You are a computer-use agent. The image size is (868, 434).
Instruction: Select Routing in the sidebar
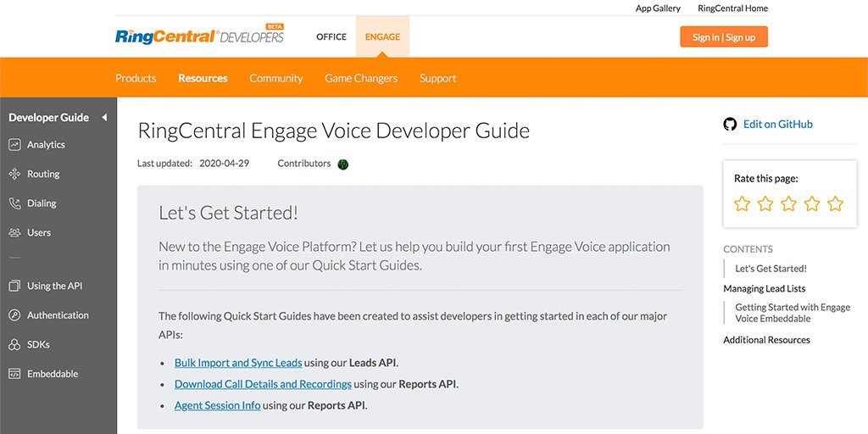point(43,174)
